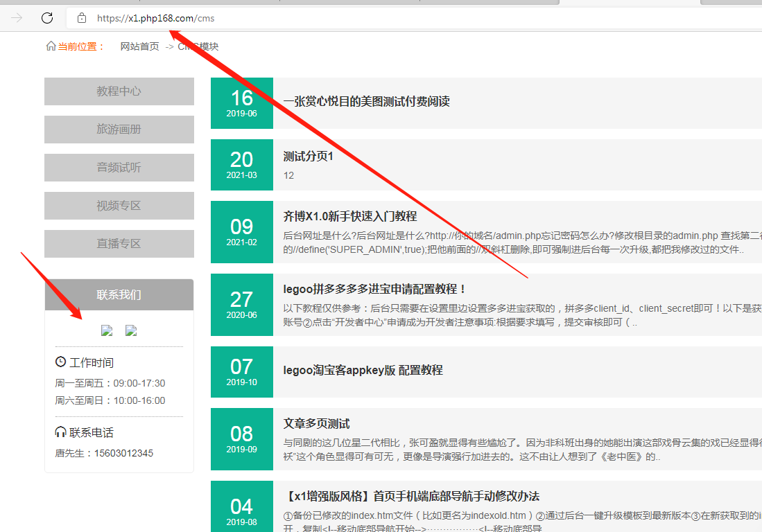Click the browser forward arrow
Viewport: 762px width, 532px height.
pos(17,18)
